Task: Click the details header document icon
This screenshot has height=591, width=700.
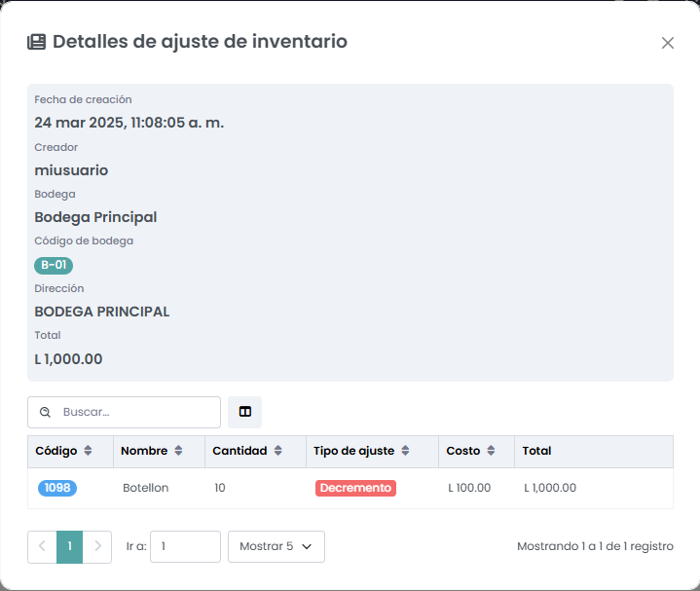Action: coord(37,42)
